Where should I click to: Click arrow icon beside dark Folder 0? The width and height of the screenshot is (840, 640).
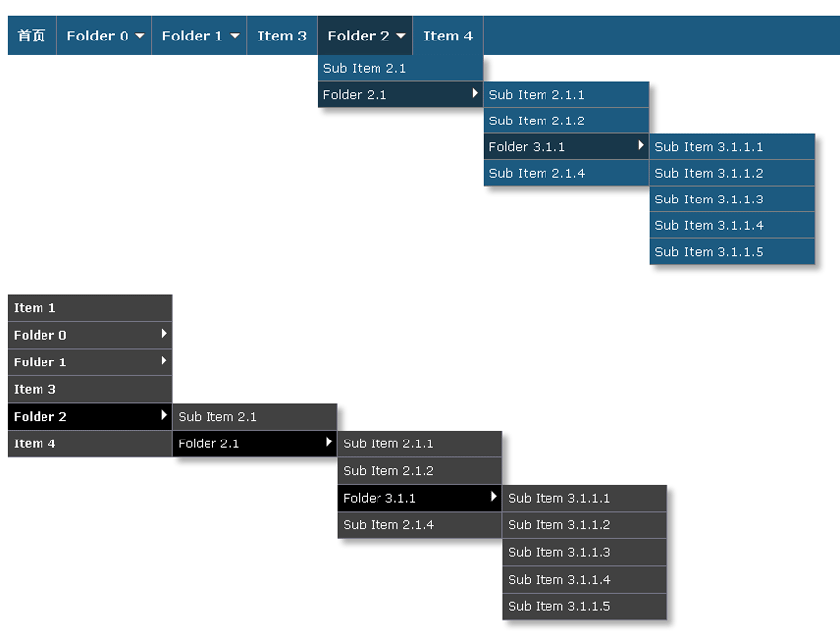164,335
